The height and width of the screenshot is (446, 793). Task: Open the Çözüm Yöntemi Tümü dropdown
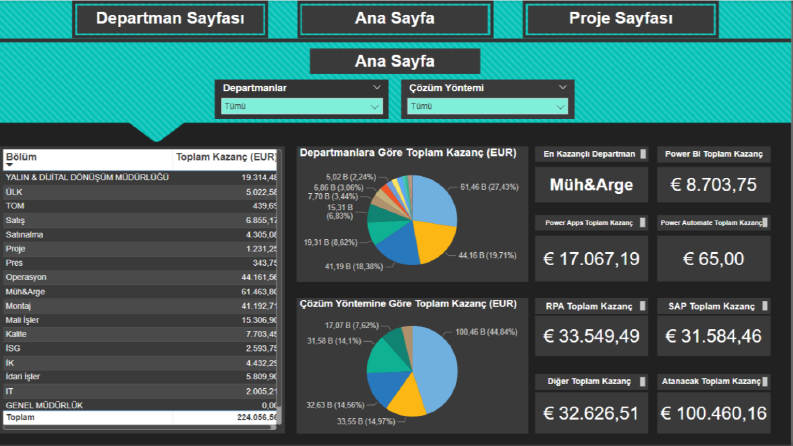[x=488, y=106]
